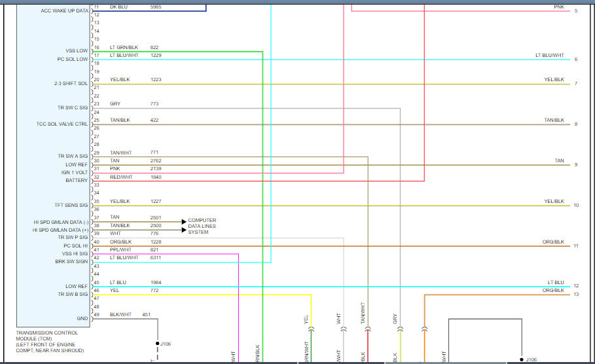Click the LT GRN/BLK wire label at pin 16
595x364 pixels.
click(124, 47)
